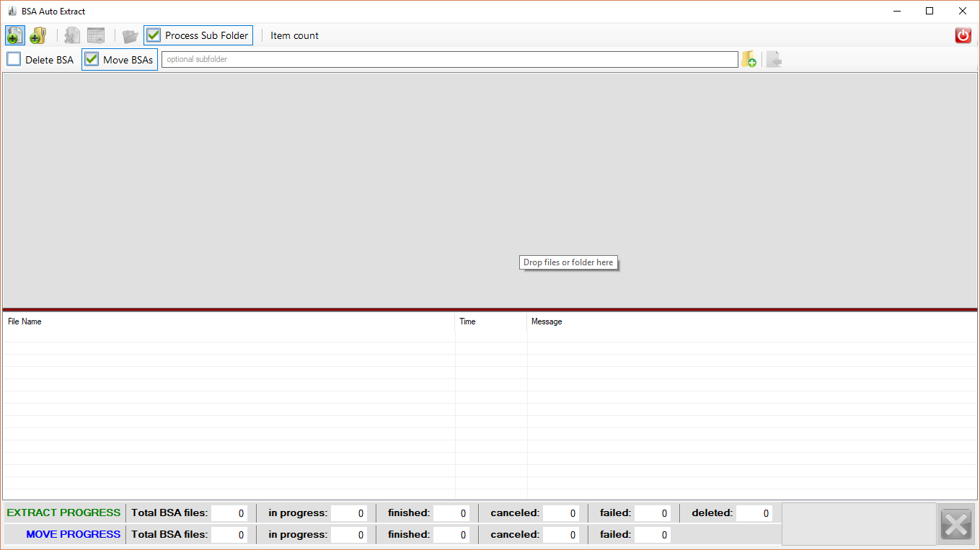This screenshot has height=550, width=980.
Task: Click the greyed-out remove file icon
Action: pos(72,35)
